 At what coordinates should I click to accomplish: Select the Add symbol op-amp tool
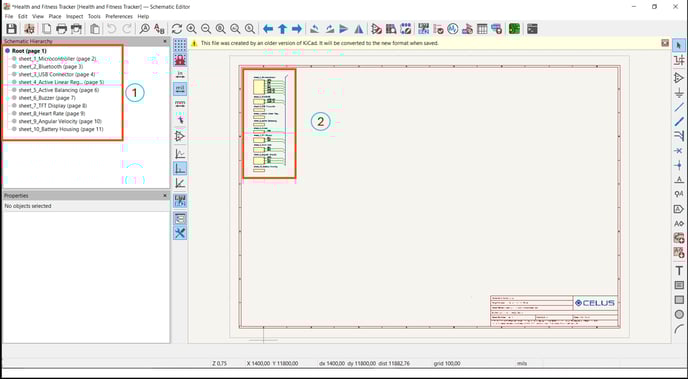coord(679,78)
